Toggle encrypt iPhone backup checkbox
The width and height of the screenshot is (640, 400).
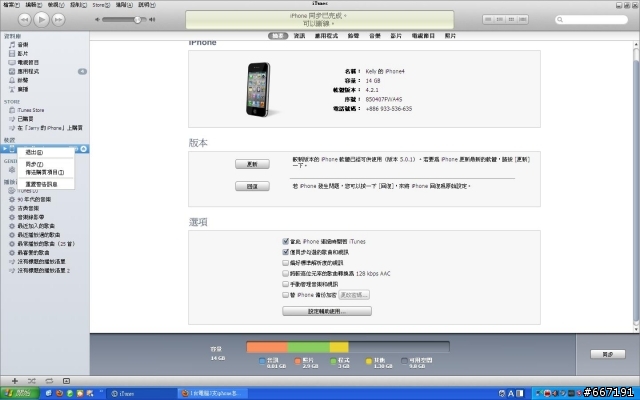tap(285, 295)
